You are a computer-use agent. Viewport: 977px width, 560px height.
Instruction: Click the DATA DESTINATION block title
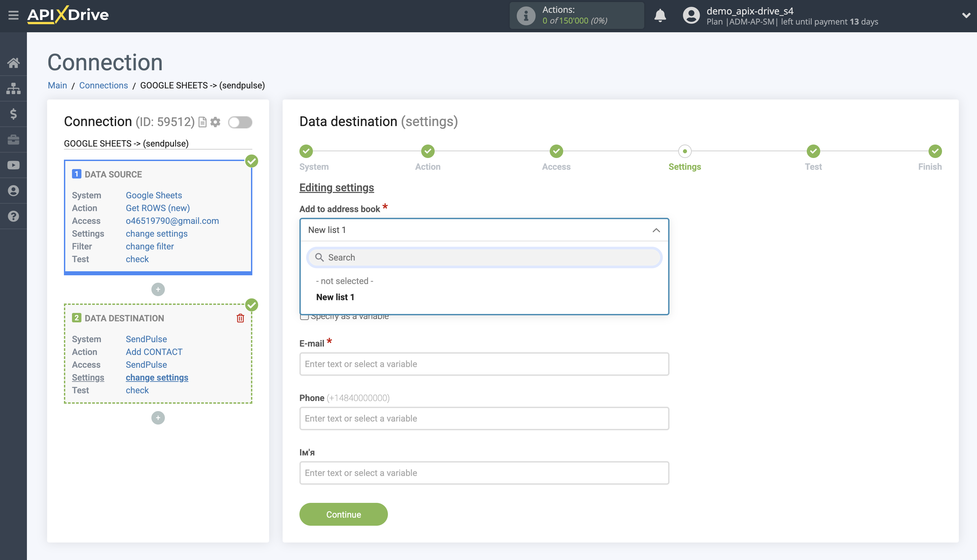click(x=124, y=318)
